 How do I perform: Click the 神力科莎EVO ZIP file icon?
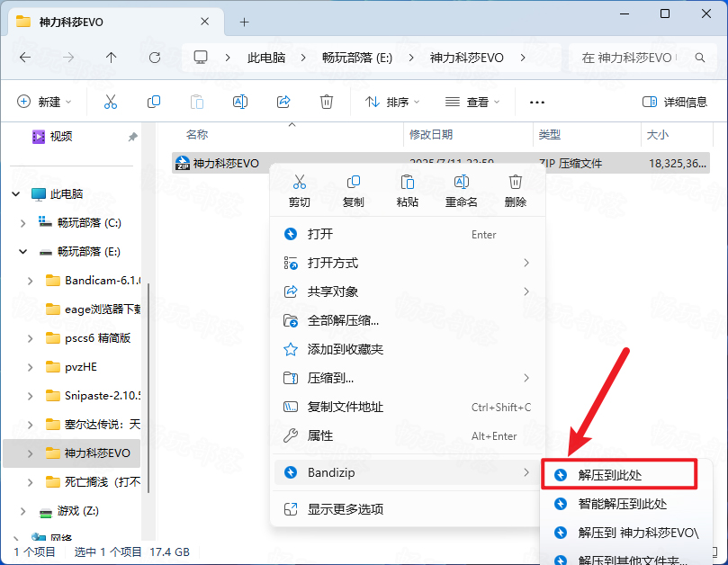coord(183,163)
